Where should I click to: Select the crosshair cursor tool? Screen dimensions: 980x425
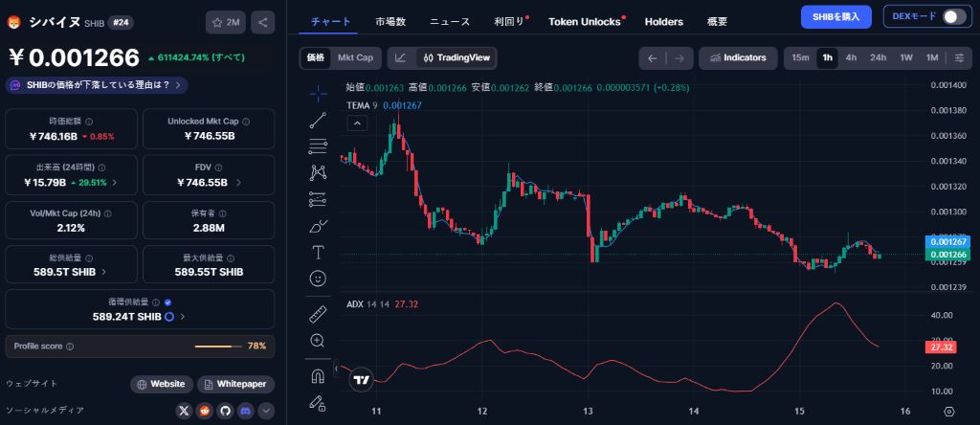click(x=318, y=95)
